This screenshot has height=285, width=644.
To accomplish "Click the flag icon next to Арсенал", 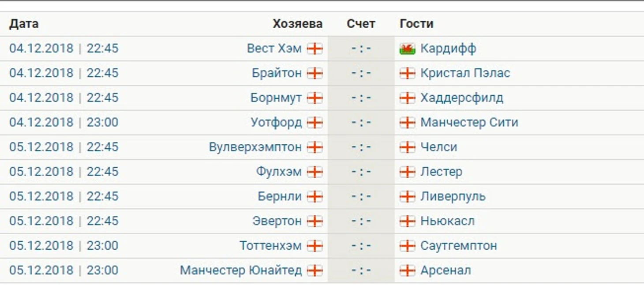I will pyautogui.click(x=407, y=270).
